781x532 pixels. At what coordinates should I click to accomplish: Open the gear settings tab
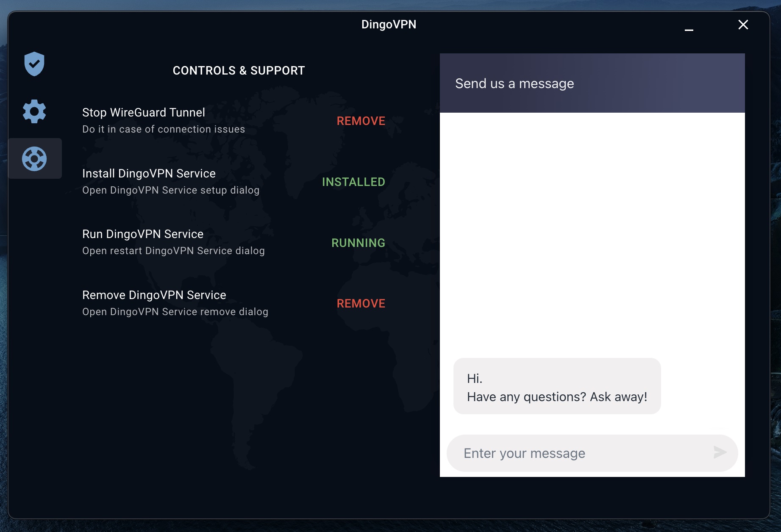coord(34,111)
